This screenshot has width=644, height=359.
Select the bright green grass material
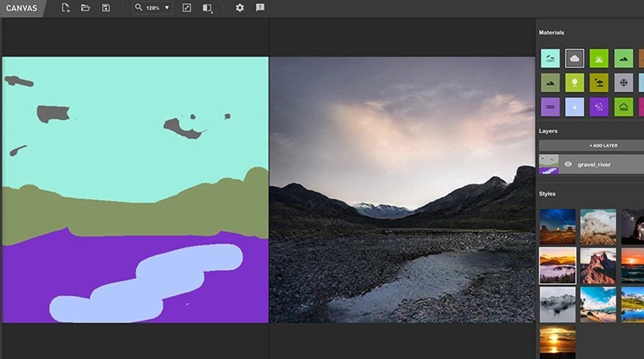599,58
